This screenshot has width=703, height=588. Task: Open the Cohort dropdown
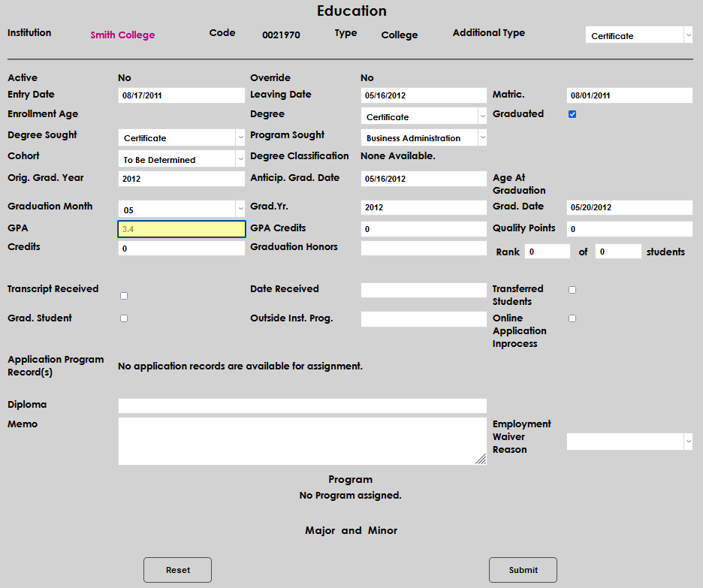point(181,159)
